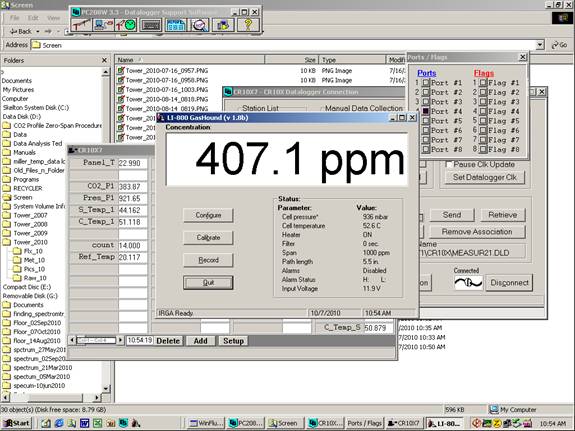Click the Retrieve button in CR10X window

pos(502,215)
